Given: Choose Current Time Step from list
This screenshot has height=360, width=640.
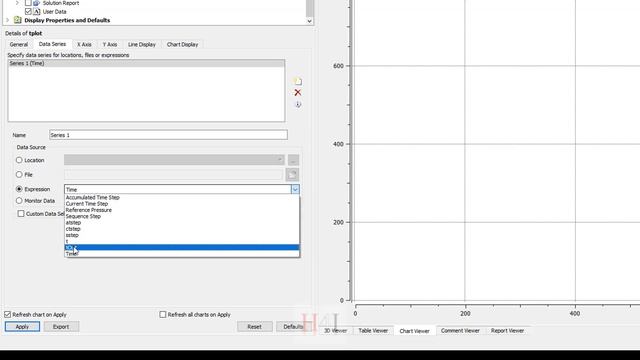Looking at the screenshot, I should click(x=182, y=204).
